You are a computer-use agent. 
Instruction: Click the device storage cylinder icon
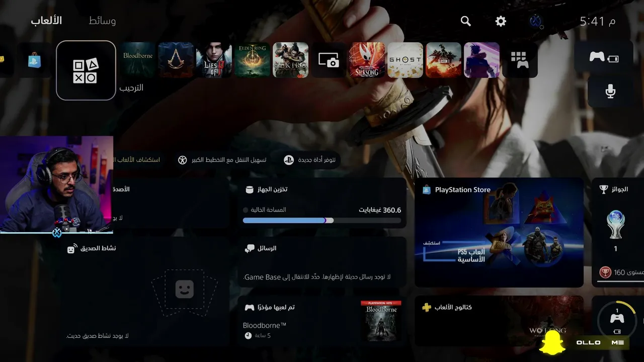point(249,190)
